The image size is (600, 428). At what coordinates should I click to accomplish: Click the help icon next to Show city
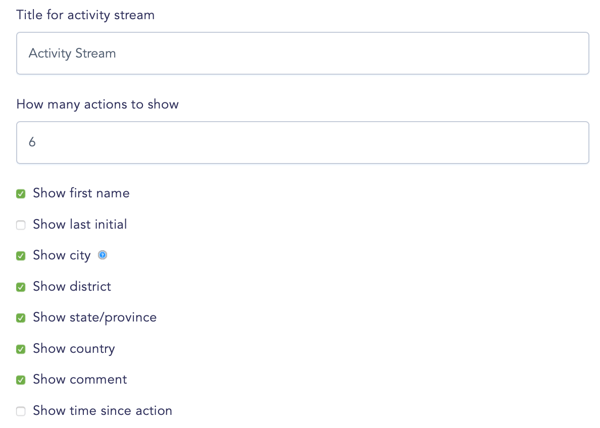tap(102, 255)
